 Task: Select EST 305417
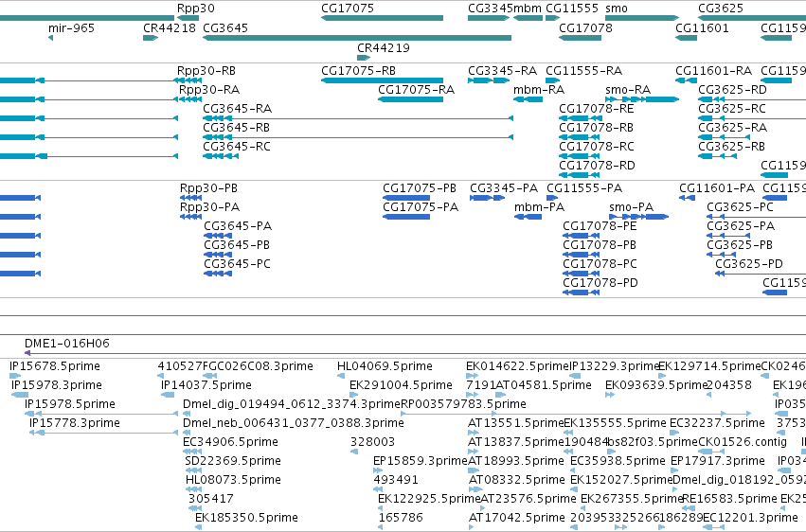(x=211, y=500)
